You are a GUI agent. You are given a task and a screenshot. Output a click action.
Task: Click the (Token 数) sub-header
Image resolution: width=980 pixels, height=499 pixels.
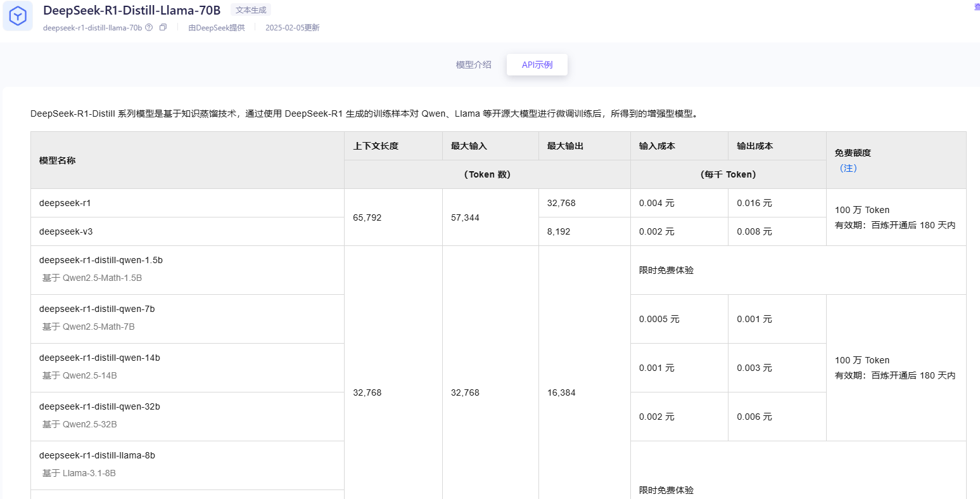487,174
